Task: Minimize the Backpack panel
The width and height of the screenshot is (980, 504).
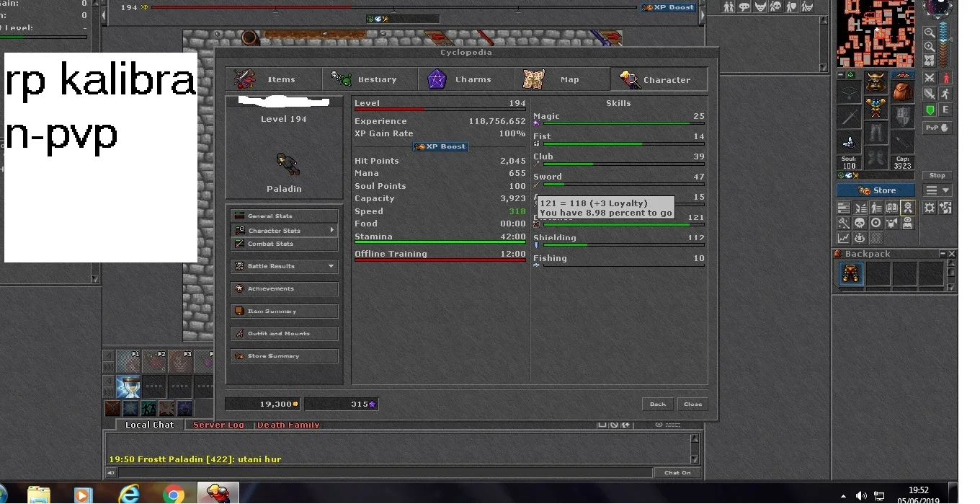Action: tap(943, 254)
